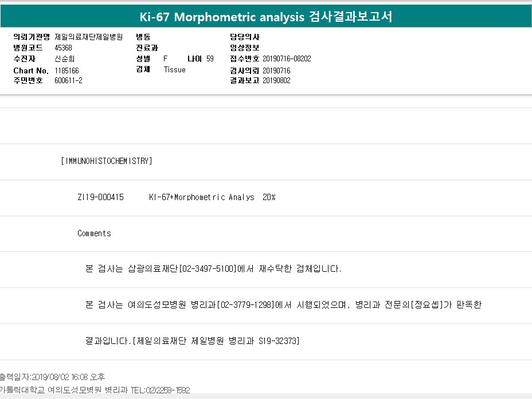Click the 'Chart No.' label
The width and height of the screenshot is (532, 399).
coord(31,71)
